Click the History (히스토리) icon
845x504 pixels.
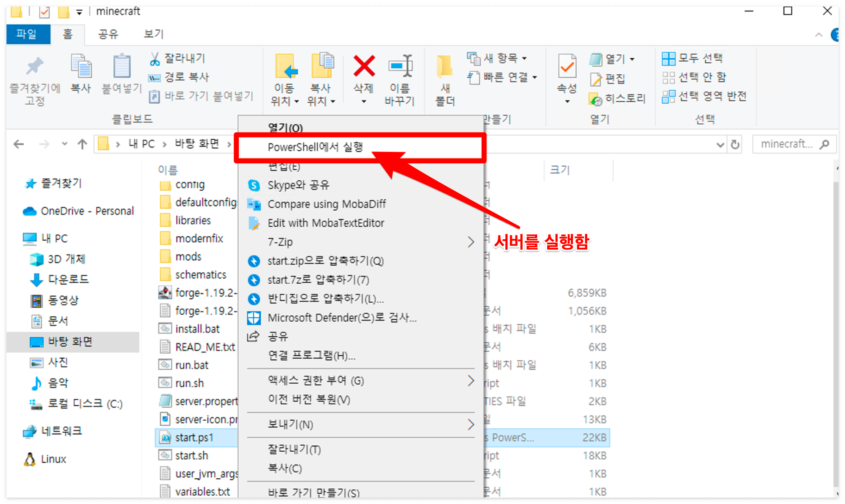pyautogui.click(x=595, y=99)
